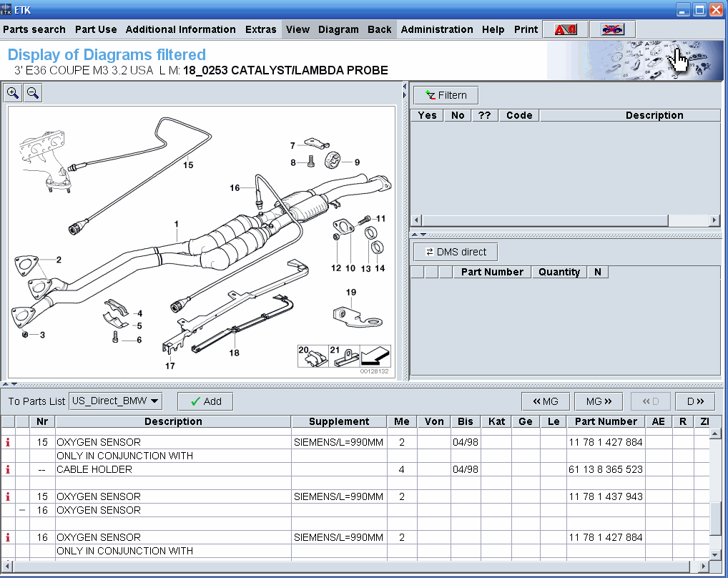Viewport: 728px width, 578px height.
Task: Collapse the filter panel using divider arrow
Action: pos(415,235)
